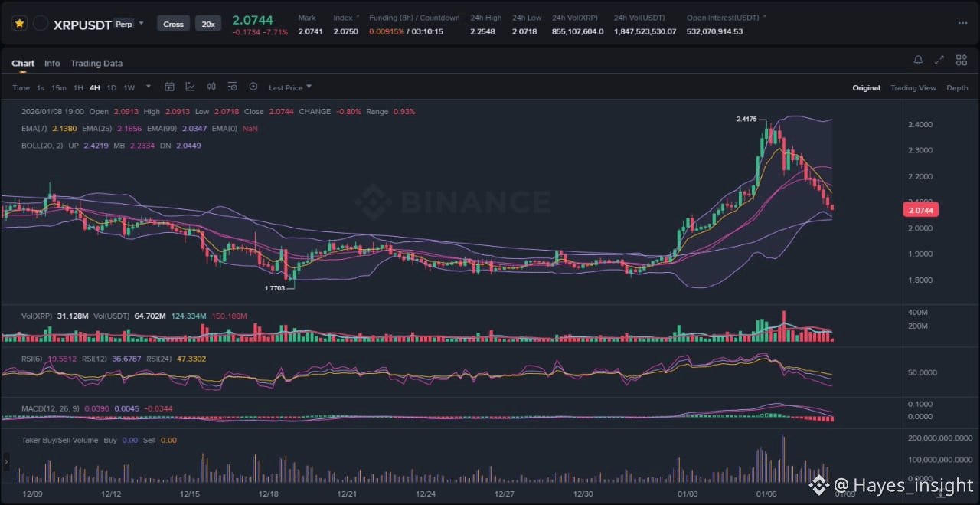Click the Taker Buy/Sell Volume label
The image size is (980, 505).
click(60, 441)
